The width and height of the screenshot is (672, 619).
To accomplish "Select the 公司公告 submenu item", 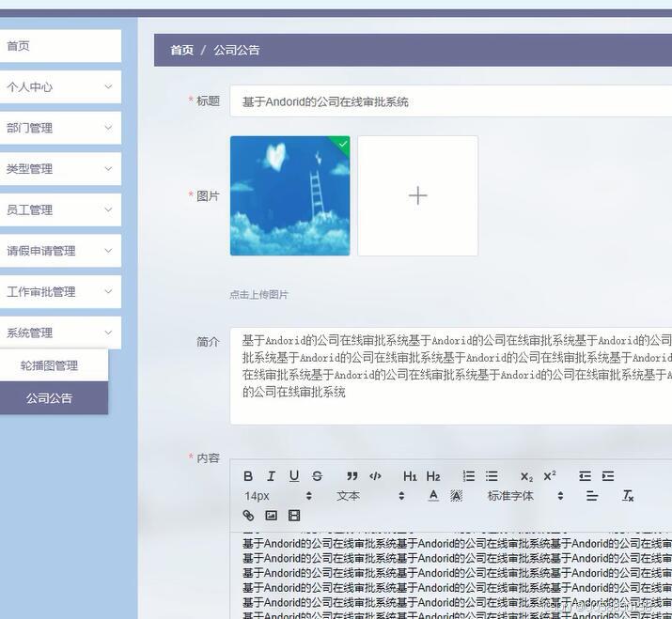I will point(54,398).
